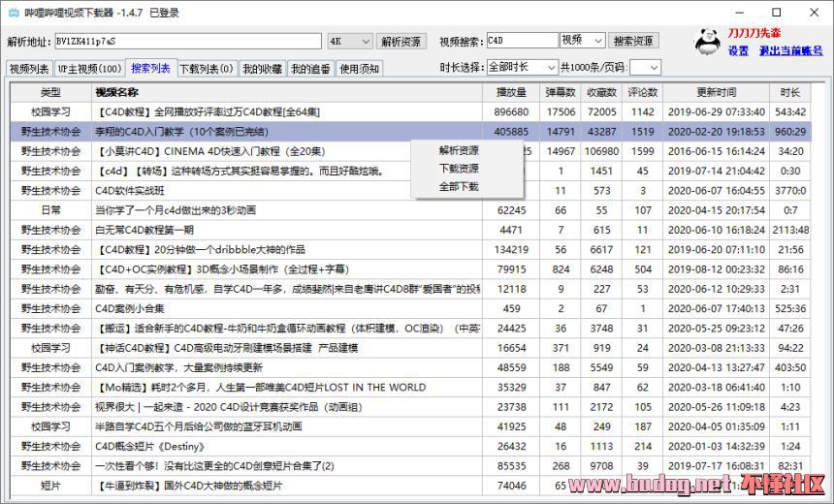Screen dimensions: 834x504
Task: Open the 我的追番 tab
Action: point(310,69)
